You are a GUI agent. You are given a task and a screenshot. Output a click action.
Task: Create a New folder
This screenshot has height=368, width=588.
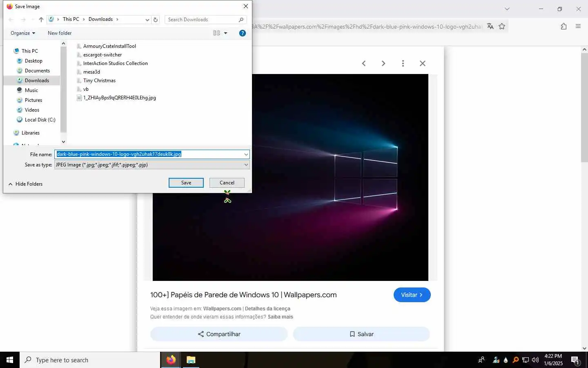pos(60,33)
